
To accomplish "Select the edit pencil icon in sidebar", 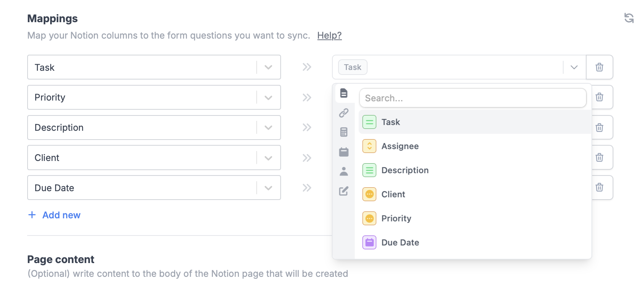I will (344, 191).
